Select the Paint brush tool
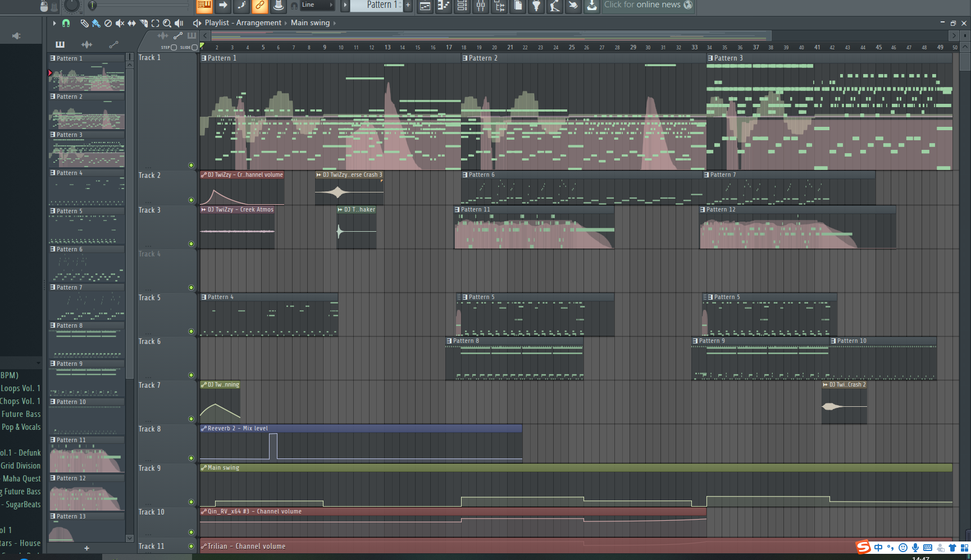 click(x=96, y=23)
